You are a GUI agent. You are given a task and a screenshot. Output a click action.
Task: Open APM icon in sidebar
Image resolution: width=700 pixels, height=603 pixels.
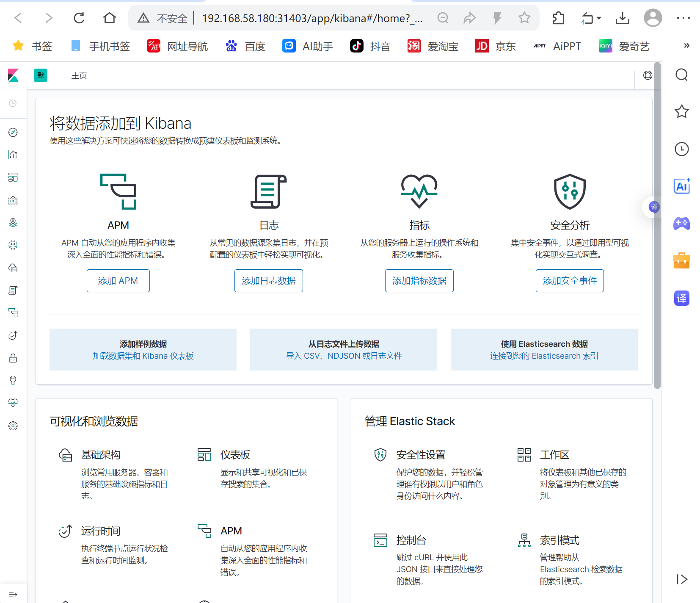point(13,313)
